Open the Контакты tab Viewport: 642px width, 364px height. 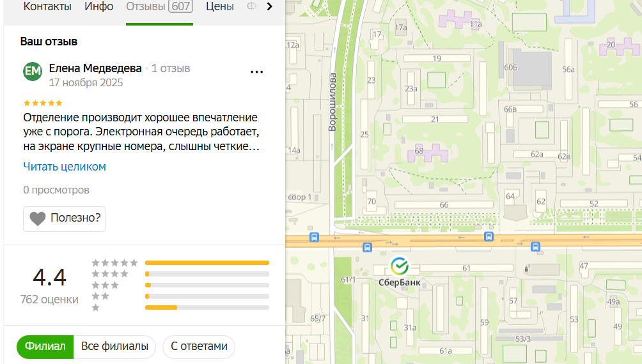(47, 6)
